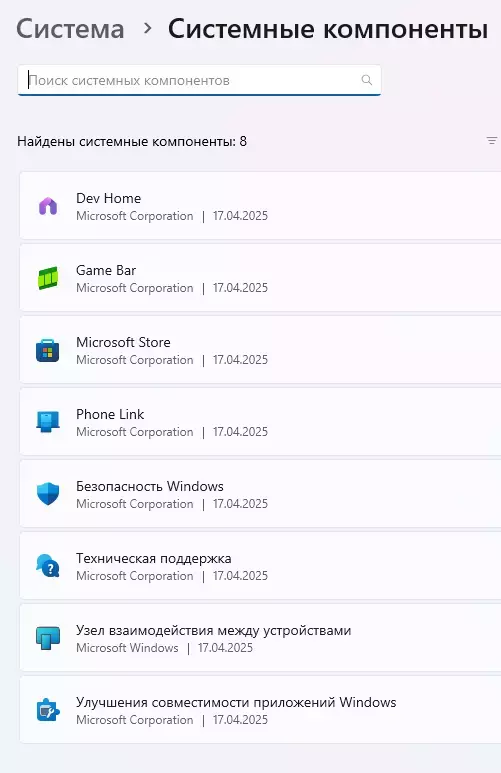The image size is (501, 773).
Task: Select the Dev Home list entry
Action: pyautogui.click(x=260, y=206)
